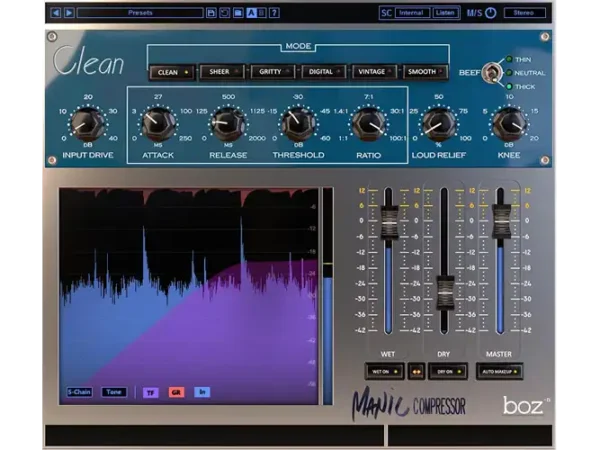Select the VINTAGE mode
The height and width of the screenshot is (450, 600).
tap(374, 72)
